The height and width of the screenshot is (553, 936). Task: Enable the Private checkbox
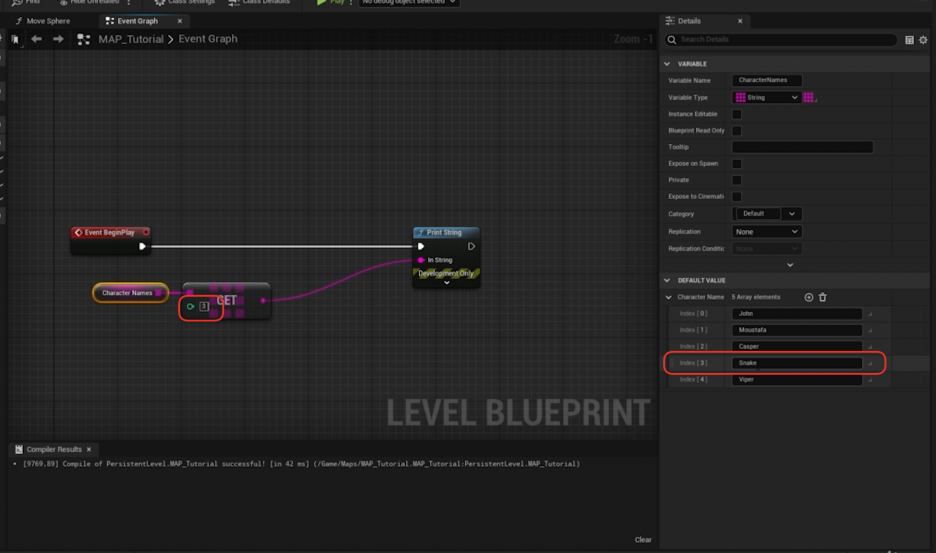pos(737,180)
